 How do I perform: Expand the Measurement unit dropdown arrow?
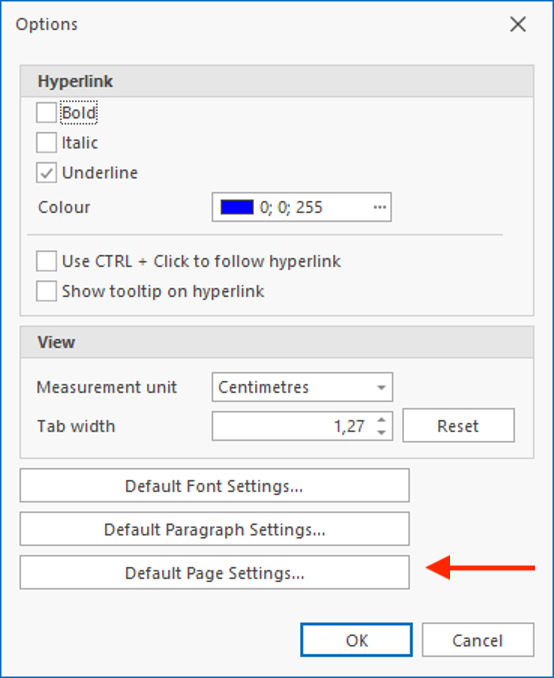(381, 387)
